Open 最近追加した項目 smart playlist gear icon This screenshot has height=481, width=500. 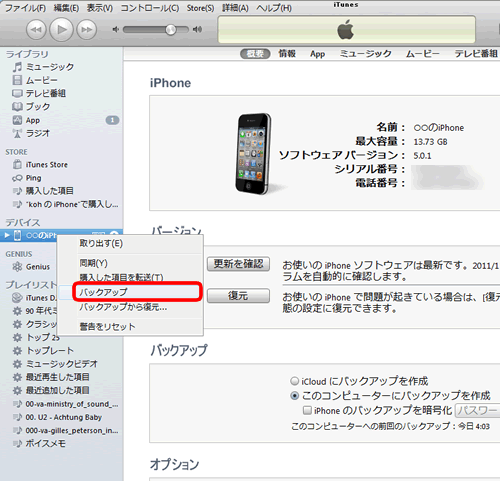(x=17, y=390)
